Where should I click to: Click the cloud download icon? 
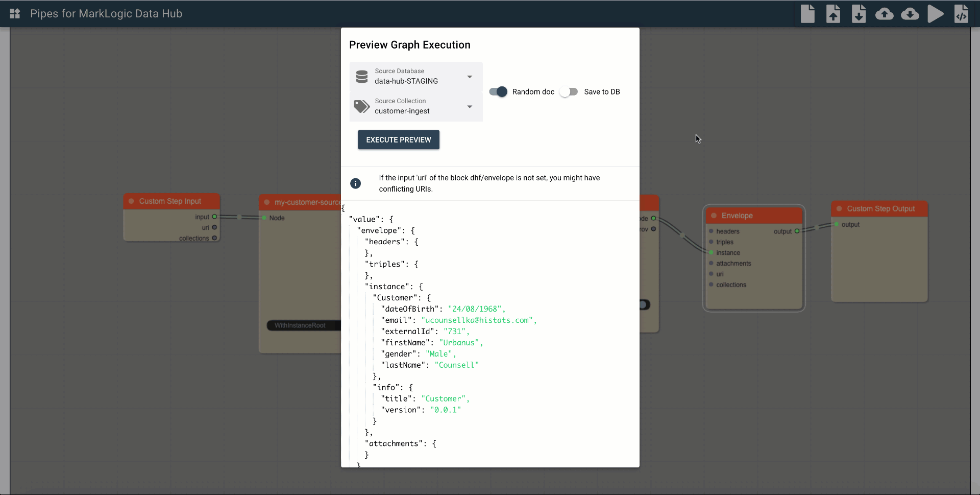click(910, 14)
